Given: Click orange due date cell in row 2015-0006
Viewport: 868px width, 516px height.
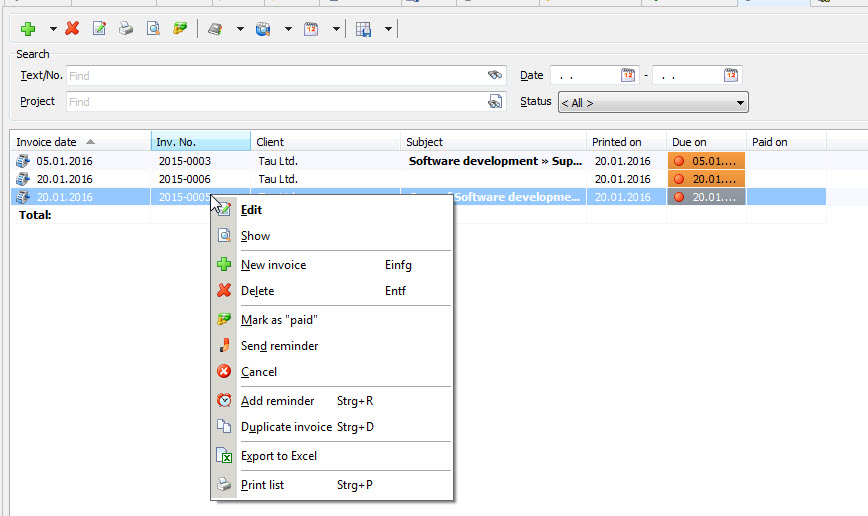Looking at the screenshot, I should pyautogui.click(x=706, y=179).
